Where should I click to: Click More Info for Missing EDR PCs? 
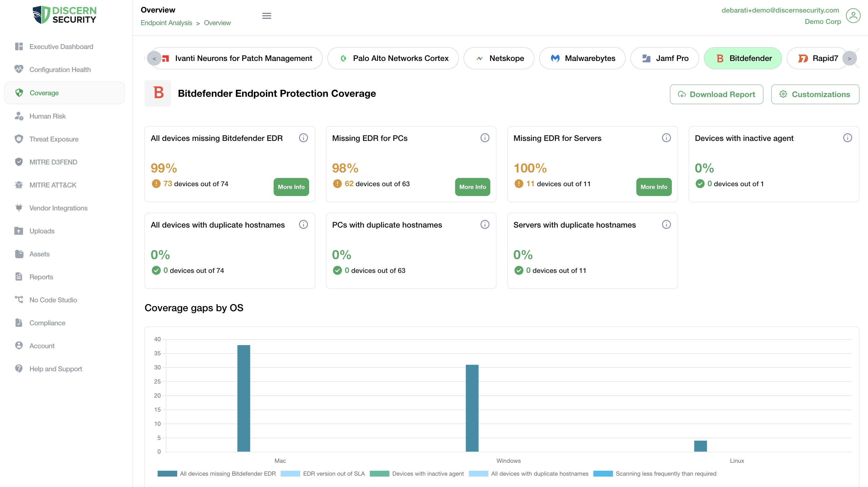point(472,187)
